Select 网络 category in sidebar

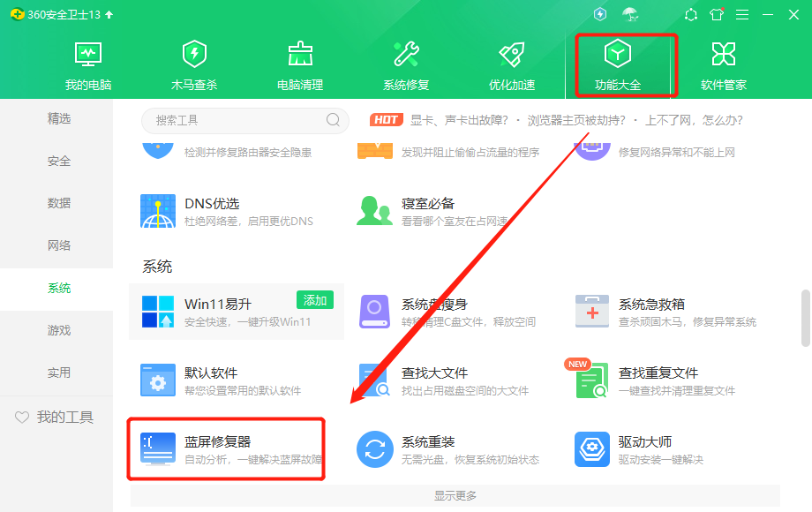point(59,245)
